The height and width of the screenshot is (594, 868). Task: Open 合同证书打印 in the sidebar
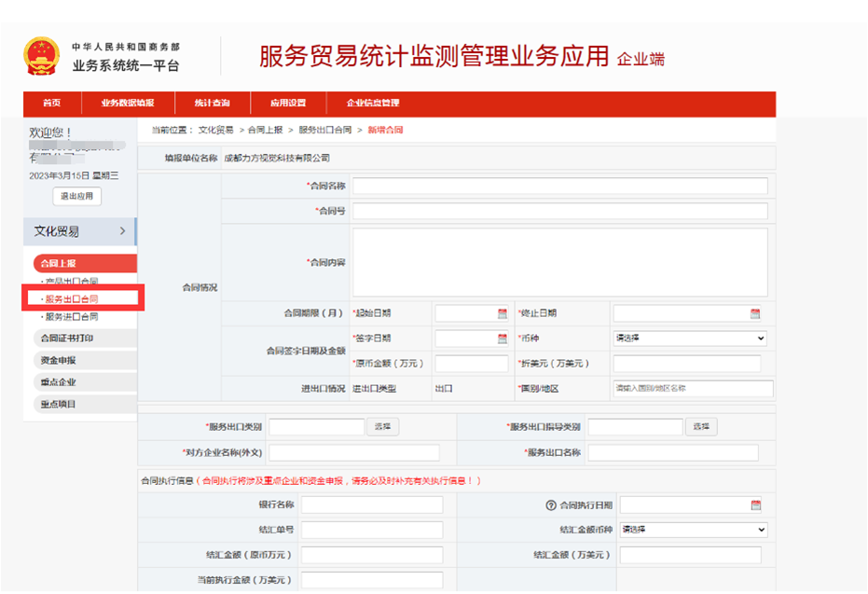[x=67, y=338]
